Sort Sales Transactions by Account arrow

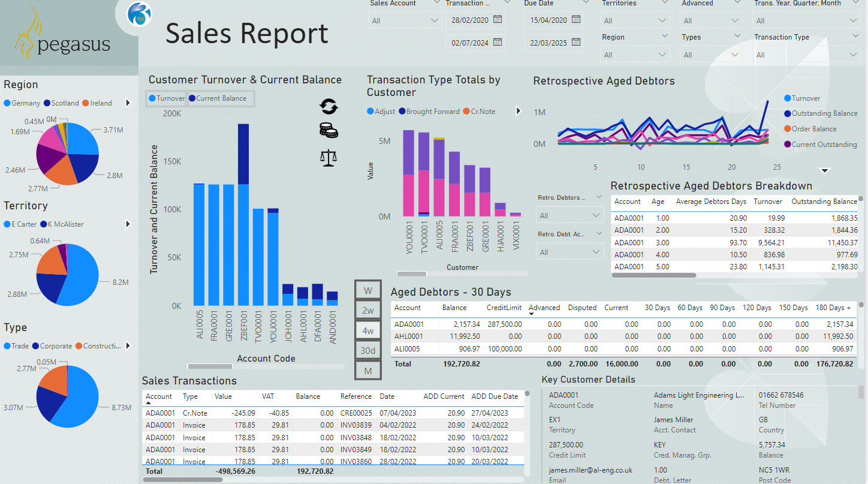pyautogui.click(x=149, y=404)
